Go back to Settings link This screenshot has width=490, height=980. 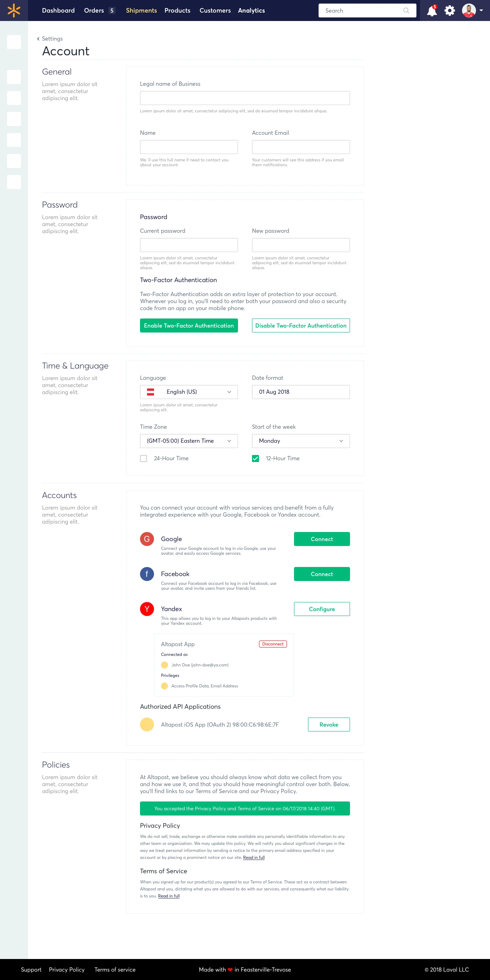[x=52, y=39]
